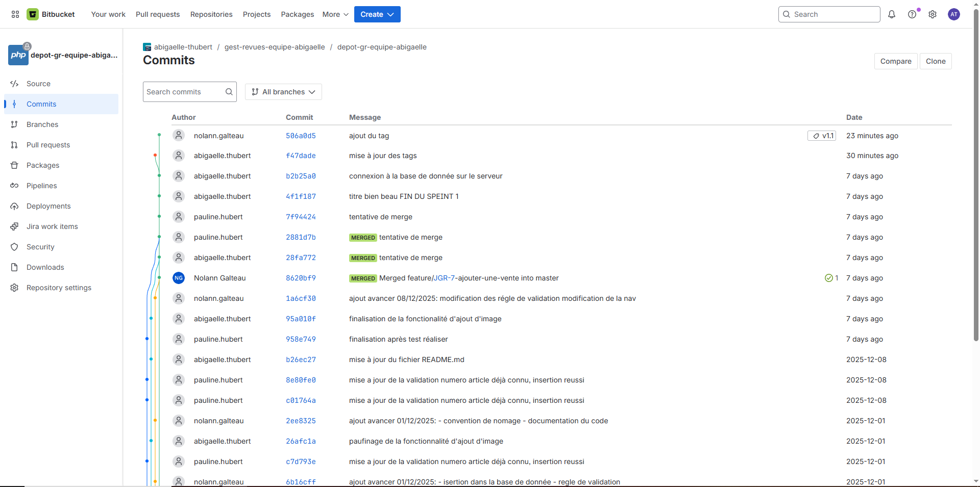Click the Packages box icon in sidebar
The image size is (980, 487).
coord(14,165)
